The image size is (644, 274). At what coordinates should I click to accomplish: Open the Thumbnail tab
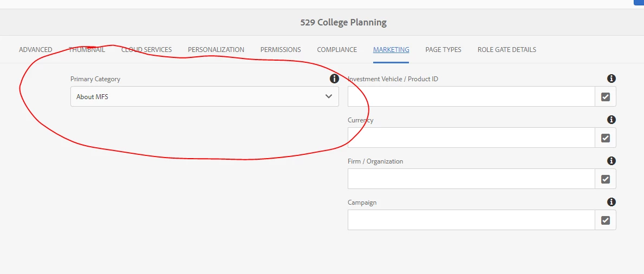pyautogui.click(x=87, y=50)
